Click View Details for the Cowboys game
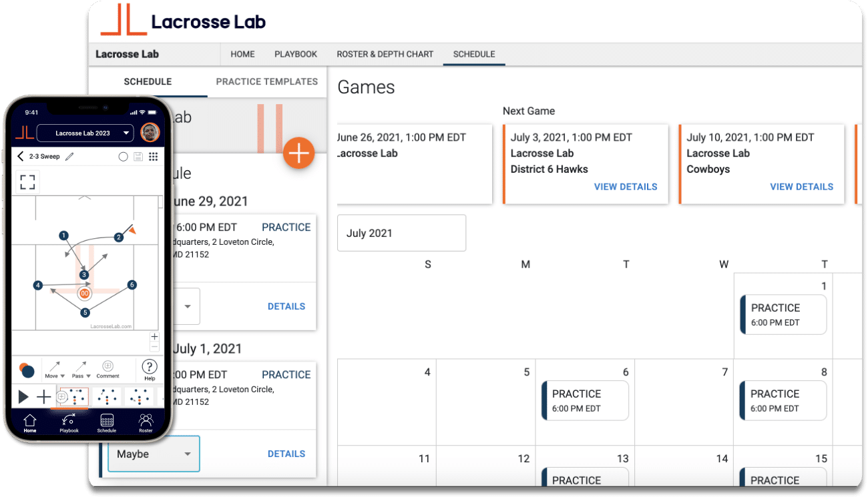Image resolution: width=868 pixels, height=501 pixels. (x=801, y=187)
